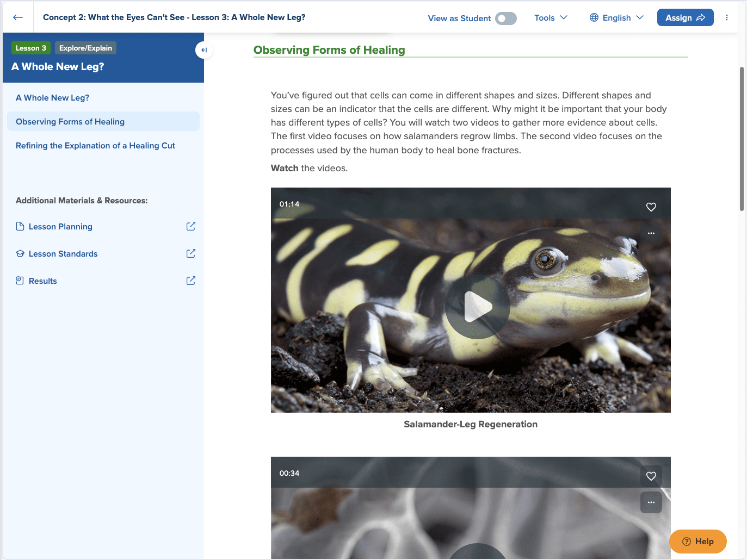Open the English language dropdown

point(616,18)
